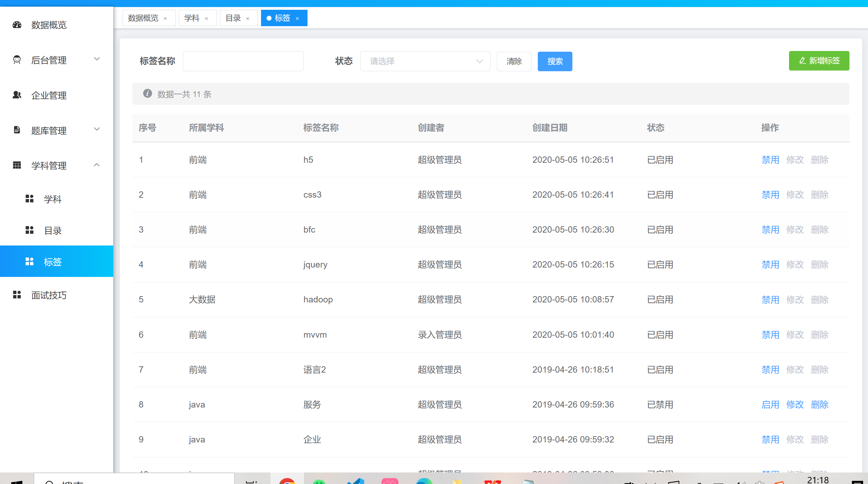Collapse the 学科管理 menu chevron

pos(97,165)
